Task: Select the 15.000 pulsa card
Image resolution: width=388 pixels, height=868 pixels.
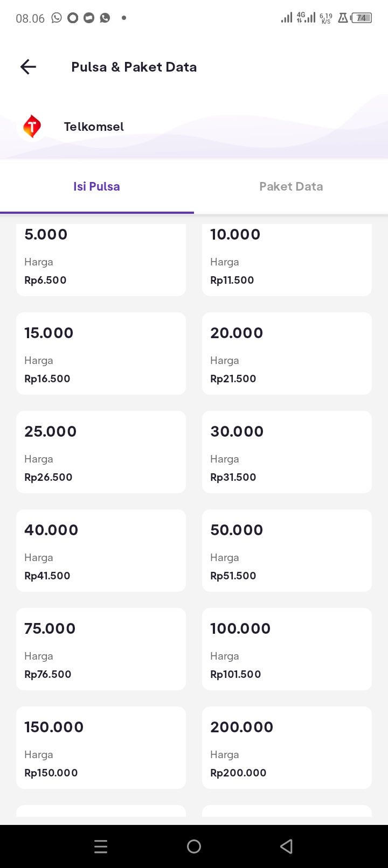Action: point(101,354)
